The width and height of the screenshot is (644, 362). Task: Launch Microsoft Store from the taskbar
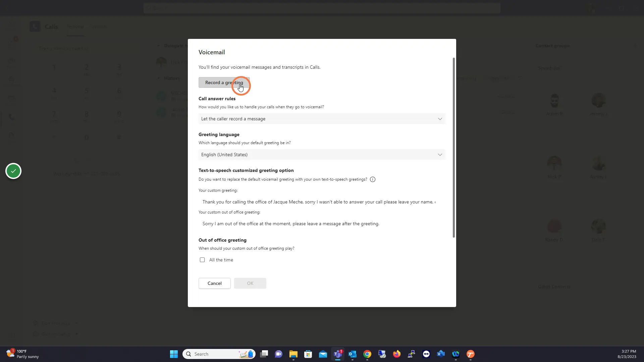(308, 354)
